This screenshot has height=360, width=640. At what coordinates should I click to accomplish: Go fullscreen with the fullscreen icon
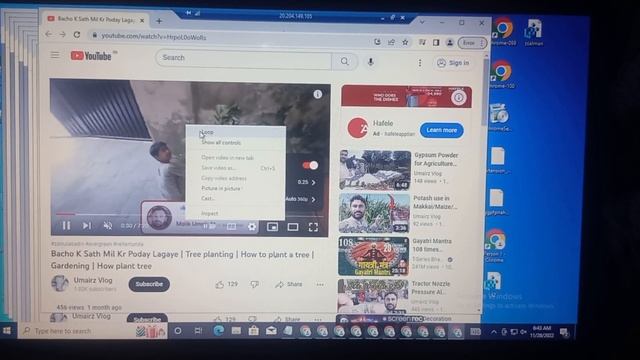(x=313, y=227)
